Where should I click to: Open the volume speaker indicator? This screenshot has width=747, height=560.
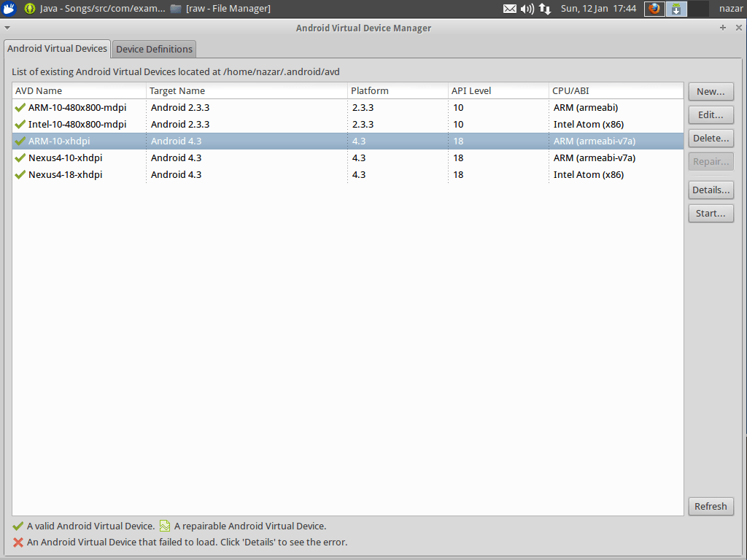pos(527,9)
